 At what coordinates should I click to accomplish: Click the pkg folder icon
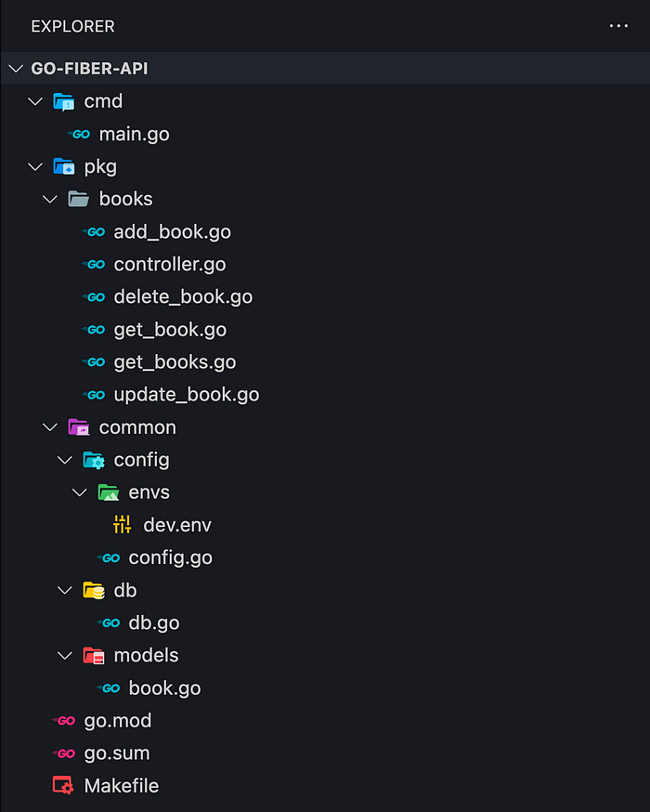64,166
